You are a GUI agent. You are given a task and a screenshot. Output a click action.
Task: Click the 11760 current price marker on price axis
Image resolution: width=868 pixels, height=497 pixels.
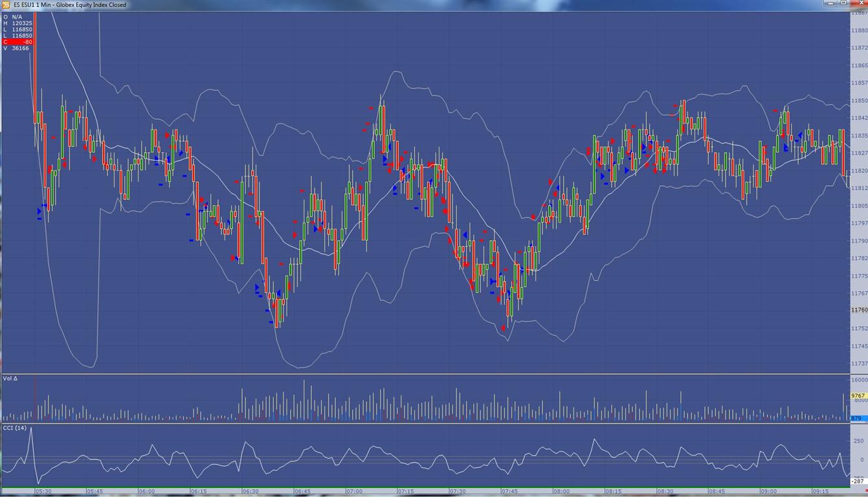[x=859, y=310]
